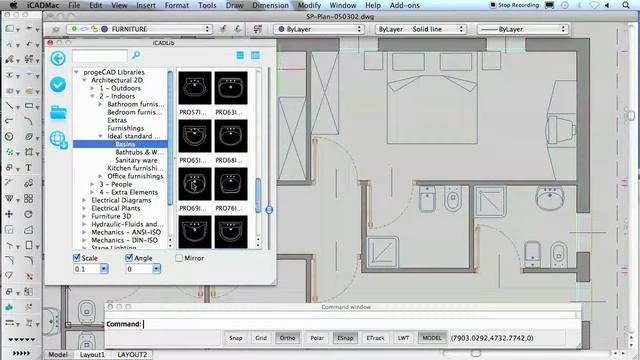Open the ByLayer Solid line linetype dropdown
This screenshot has width=640, height=360.
coord(421,29)
